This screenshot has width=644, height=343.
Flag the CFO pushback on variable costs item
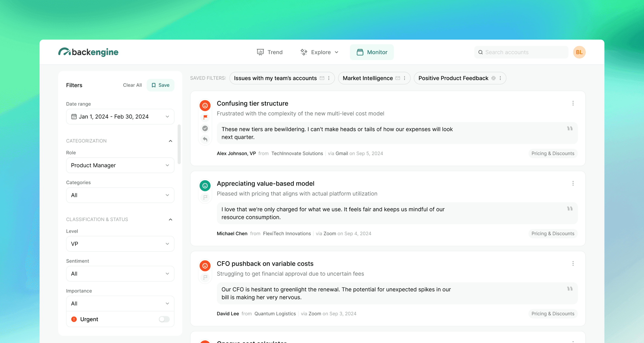click(x=205, y=277)
